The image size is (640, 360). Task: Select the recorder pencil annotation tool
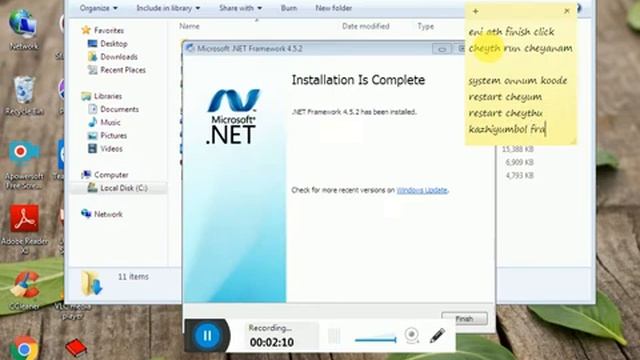(x=437, y=336)
